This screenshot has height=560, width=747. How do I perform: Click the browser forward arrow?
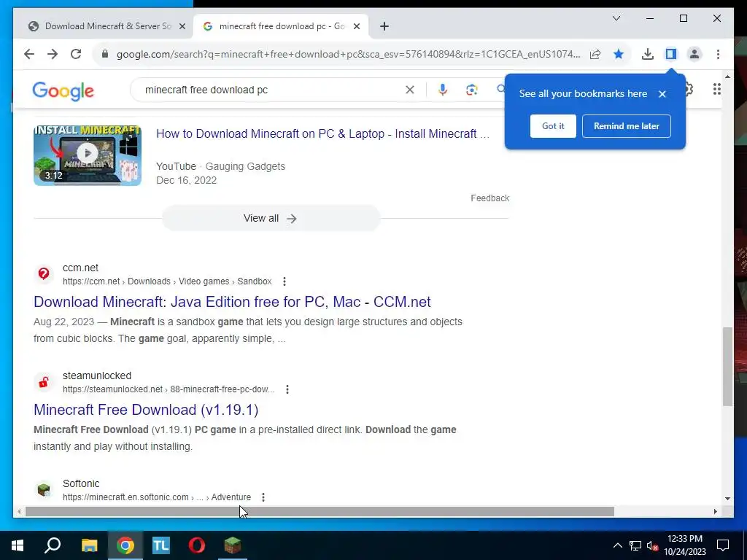coord(53,54)
